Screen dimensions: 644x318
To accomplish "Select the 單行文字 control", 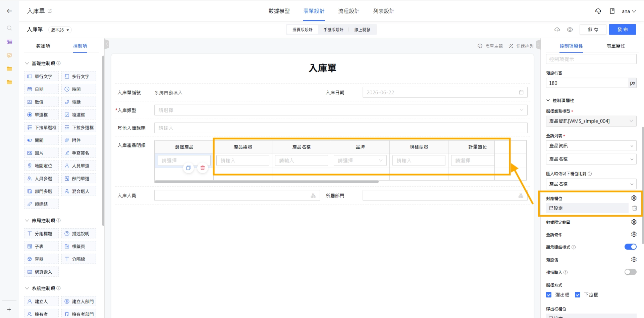I will pos(41,76).
